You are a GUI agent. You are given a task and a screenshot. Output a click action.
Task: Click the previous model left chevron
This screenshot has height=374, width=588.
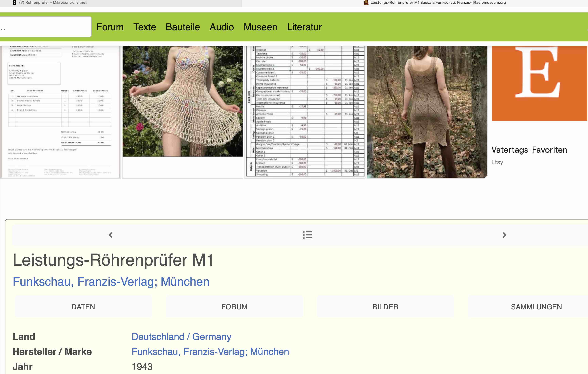(111, 235)
